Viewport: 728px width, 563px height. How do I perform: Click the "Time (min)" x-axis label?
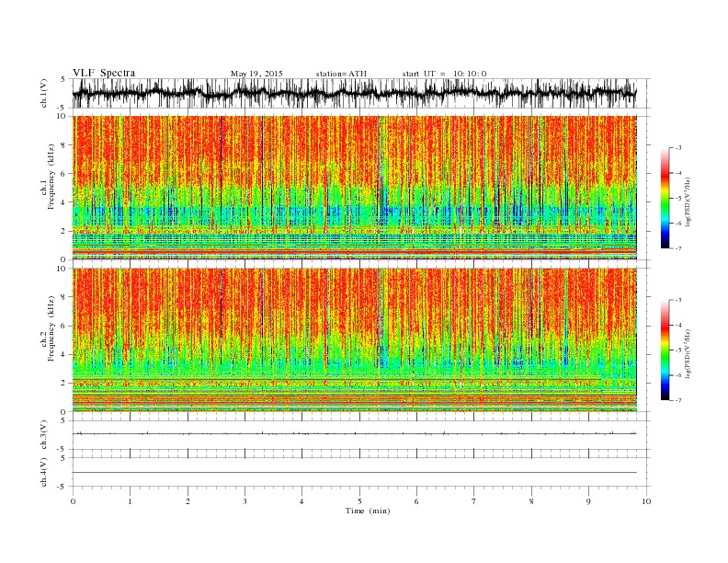coord(368,511)
